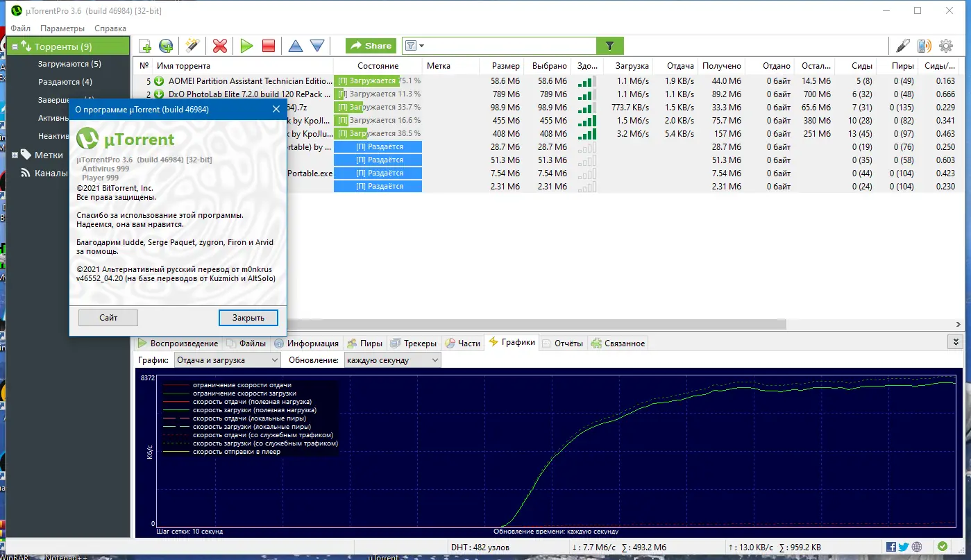This screenshot has height=560, width=971.
Task: Switch to the Части tab
Action: [462, 343]
